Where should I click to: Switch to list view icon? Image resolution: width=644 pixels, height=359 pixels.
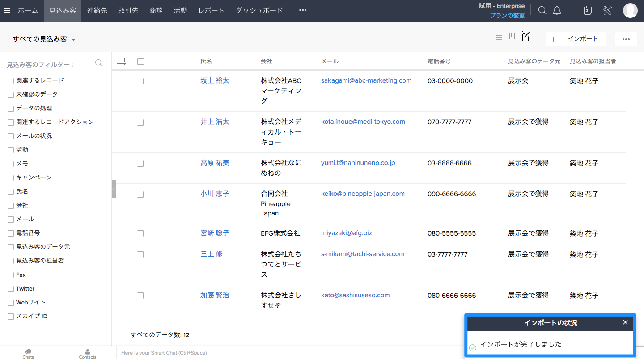pos(499,37)
